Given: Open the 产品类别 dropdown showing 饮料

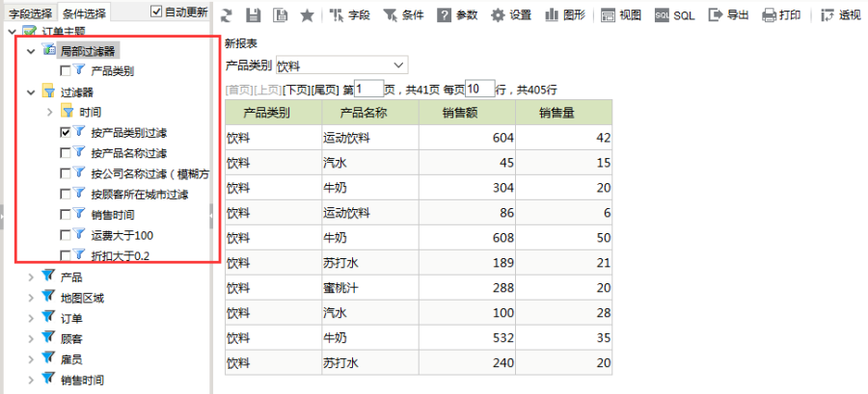Looking at the screenshot, I should (341, 66).
